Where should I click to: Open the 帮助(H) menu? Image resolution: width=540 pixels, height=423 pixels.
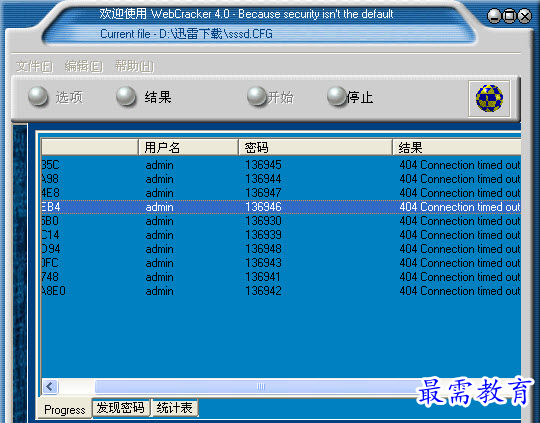[x=135, y=66]
